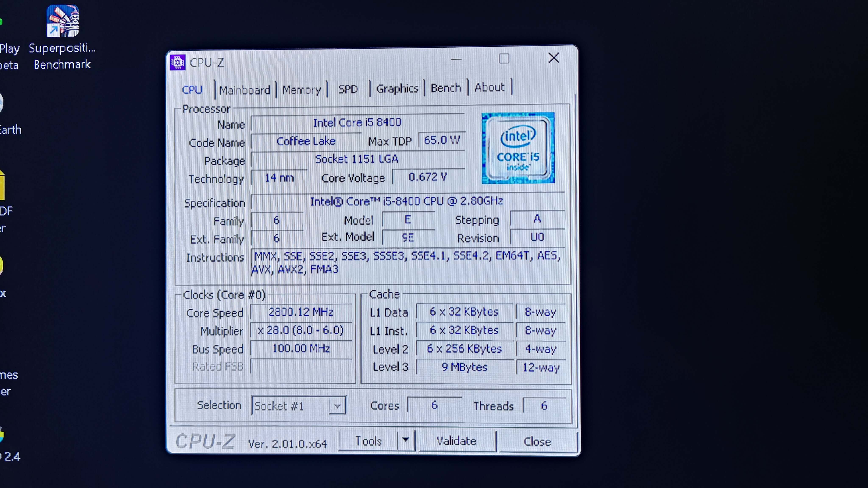868x488 pixels.
Task: Click the technology value '14 nm'
Action: coord(279,177)
